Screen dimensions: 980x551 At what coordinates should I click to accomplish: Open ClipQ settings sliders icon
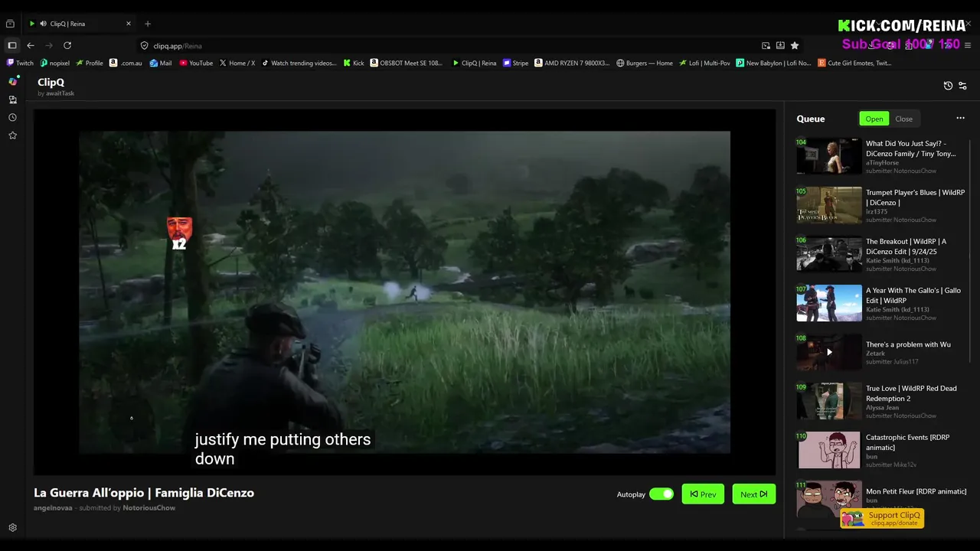[962, 86]
